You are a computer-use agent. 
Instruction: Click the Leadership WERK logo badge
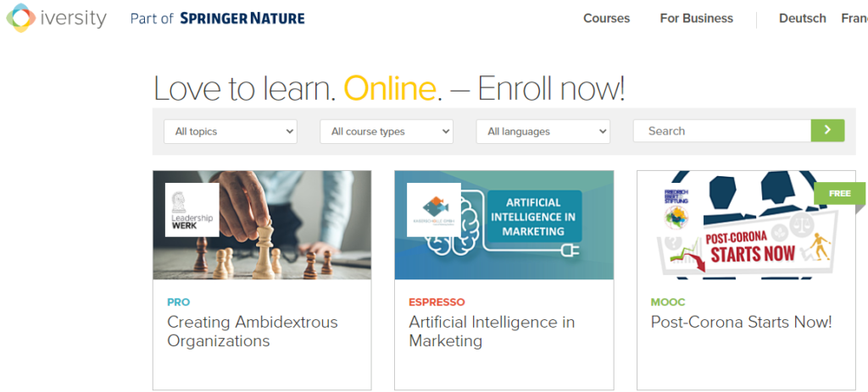click(192, 209)
